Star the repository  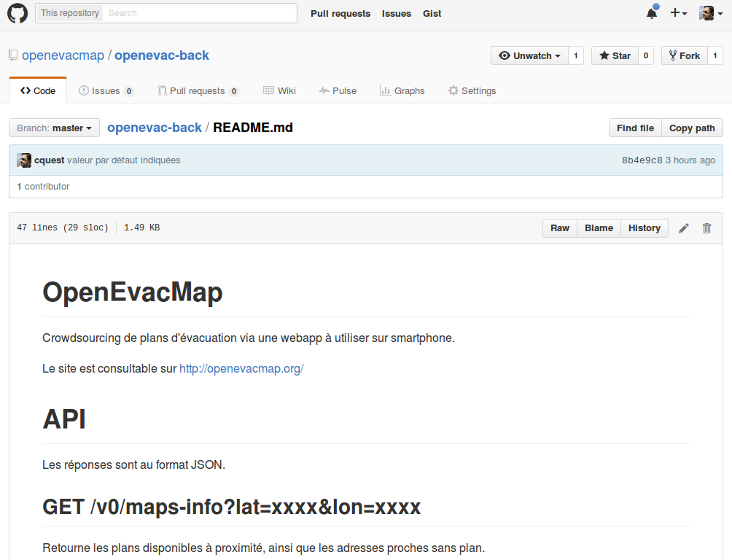pos(615,55)
